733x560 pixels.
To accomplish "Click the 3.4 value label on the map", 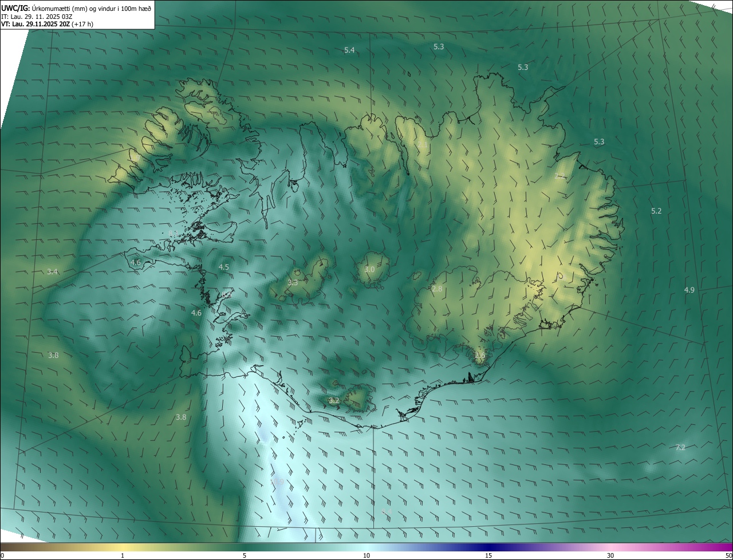I will (53, 271).
